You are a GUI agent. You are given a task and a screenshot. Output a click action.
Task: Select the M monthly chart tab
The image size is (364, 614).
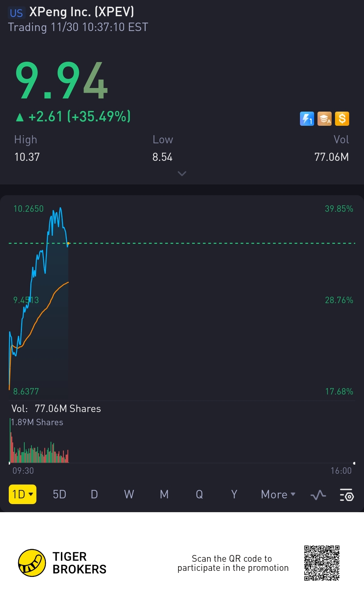[164, 494]
